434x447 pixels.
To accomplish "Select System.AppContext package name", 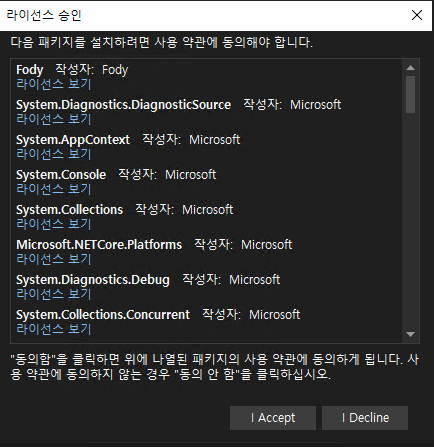I will pyautogui.click(x=73, y=140).
